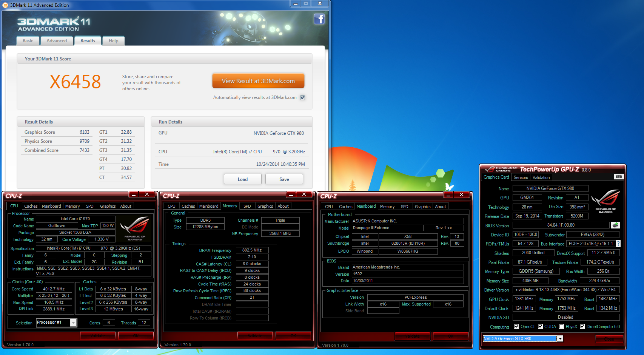Screen dimensions: 644x355
Task: Open Caches tab in the CPU-Z window showing CPU
Action: [31, 206]
